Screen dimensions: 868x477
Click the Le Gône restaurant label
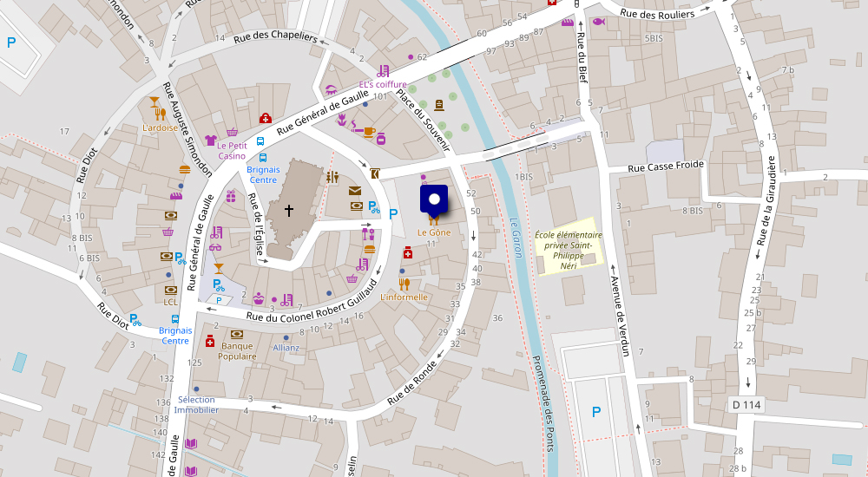click(434, 232)
